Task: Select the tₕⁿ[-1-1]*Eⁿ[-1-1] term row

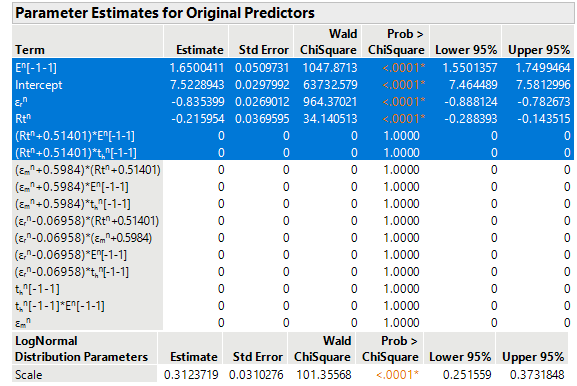Action: click(x=293, y=306)
